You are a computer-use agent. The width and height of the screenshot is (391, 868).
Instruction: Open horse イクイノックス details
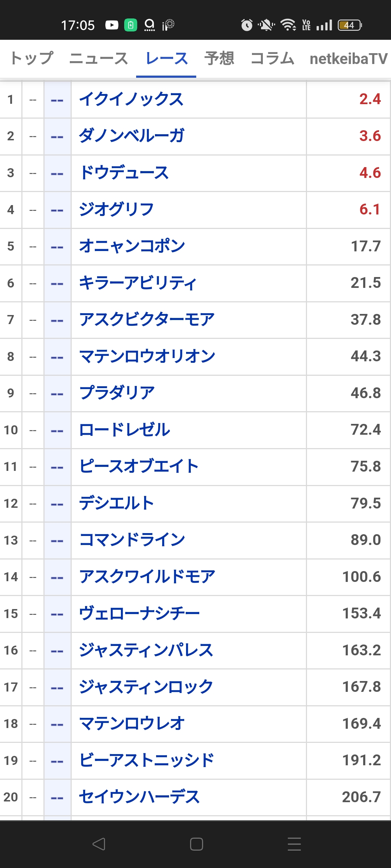pos(131,99)
